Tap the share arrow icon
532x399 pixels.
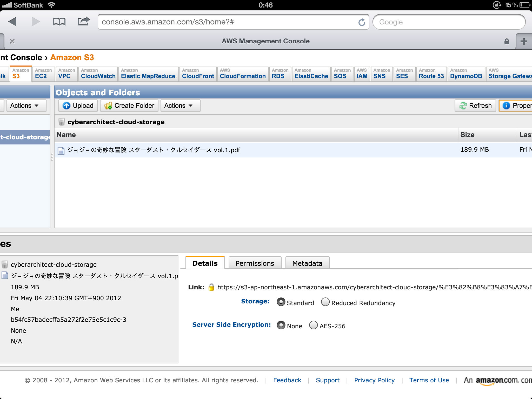(x=83, y=21)
